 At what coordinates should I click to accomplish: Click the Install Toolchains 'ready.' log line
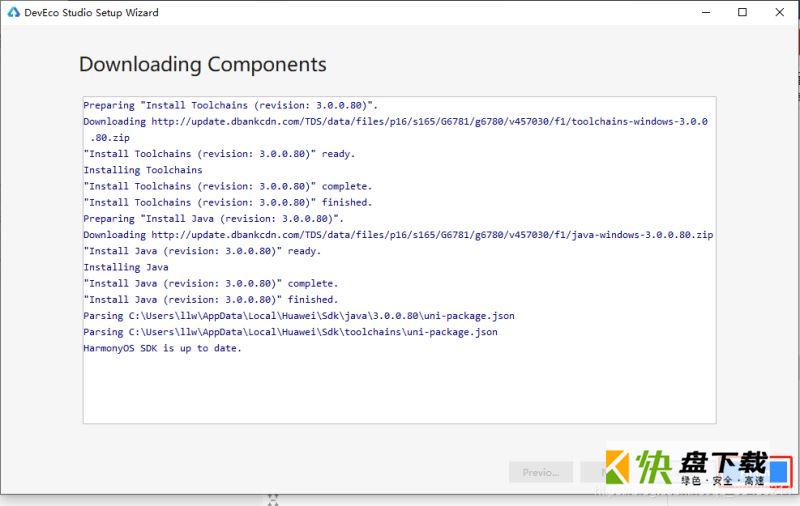(219, 154)
